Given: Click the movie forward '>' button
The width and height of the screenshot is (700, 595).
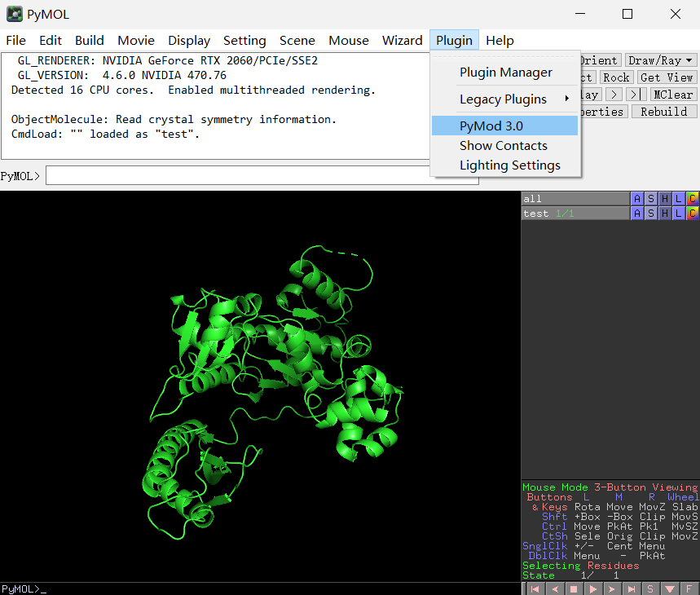Looking at the screenshot, I should coord(614,95).
